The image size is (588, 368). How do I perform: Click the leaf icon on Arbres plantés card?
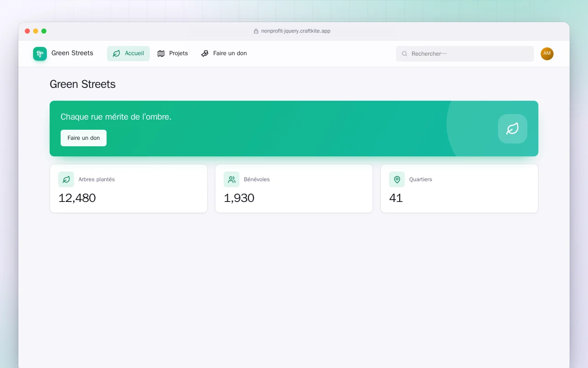[x=66, y=179]
